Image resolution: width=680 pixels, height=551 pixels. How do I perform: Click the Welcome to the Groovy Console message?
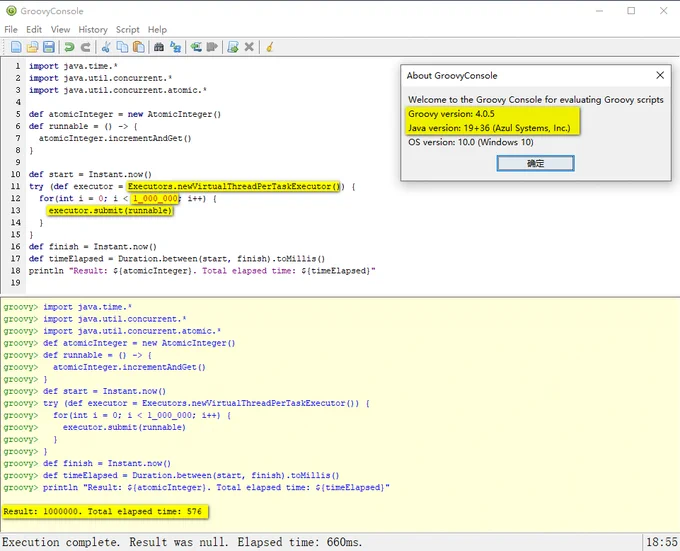(x=536, y=100)
